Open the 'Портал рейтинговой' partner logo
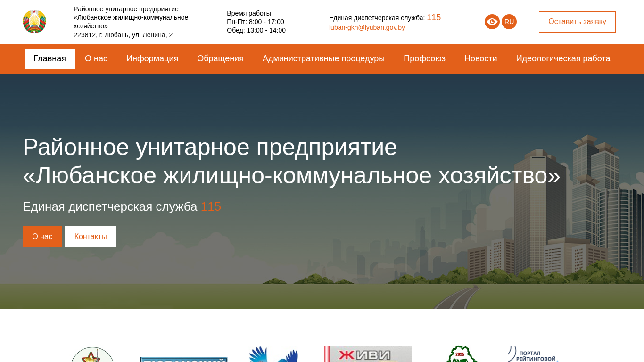This screenshot has height=362, width=644. pyautogui.click(x=542, y=354)
